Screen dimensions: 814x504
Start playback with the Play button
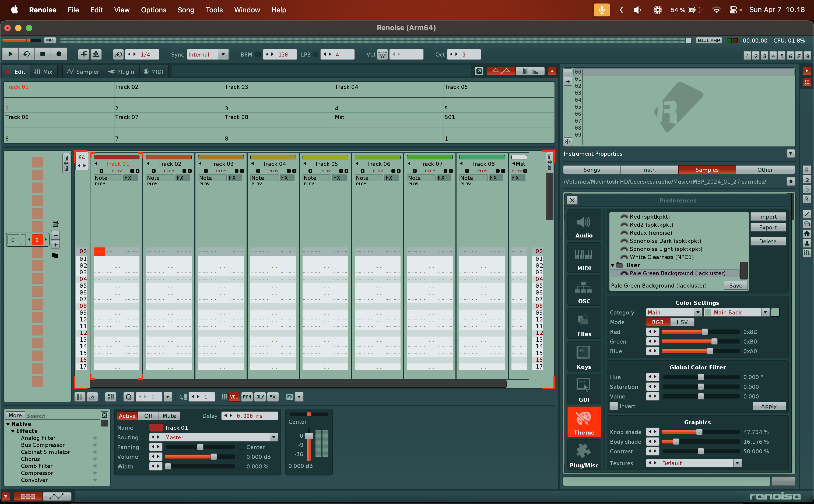point(10,54)
